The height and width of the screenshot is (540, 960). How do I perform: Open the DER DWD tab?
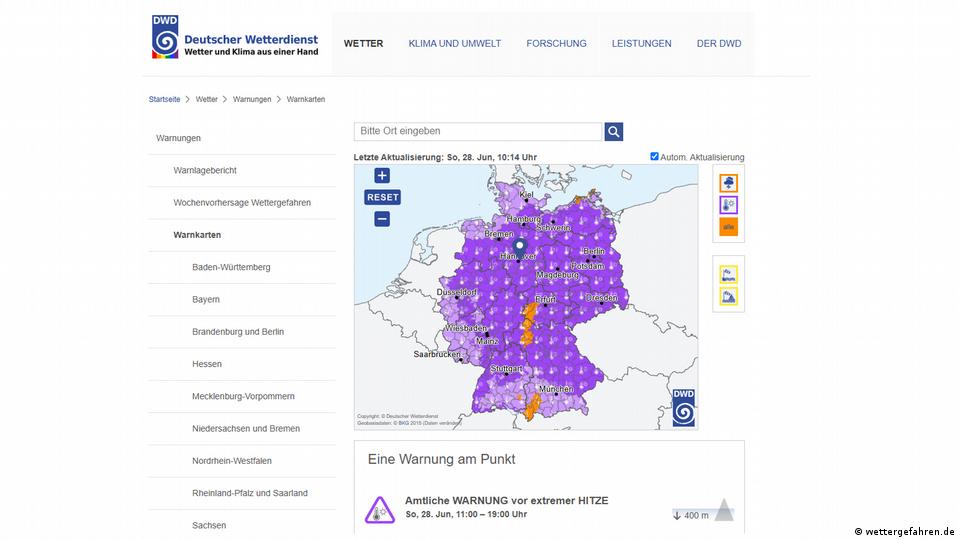[719, 43]
